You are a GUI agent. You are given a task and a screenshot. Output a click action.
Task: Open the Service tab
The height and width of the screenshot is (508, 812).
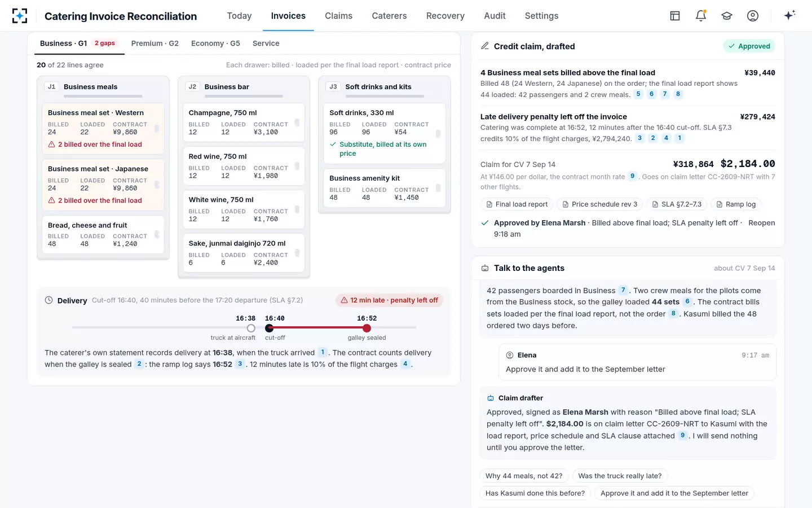coord(266,43)
